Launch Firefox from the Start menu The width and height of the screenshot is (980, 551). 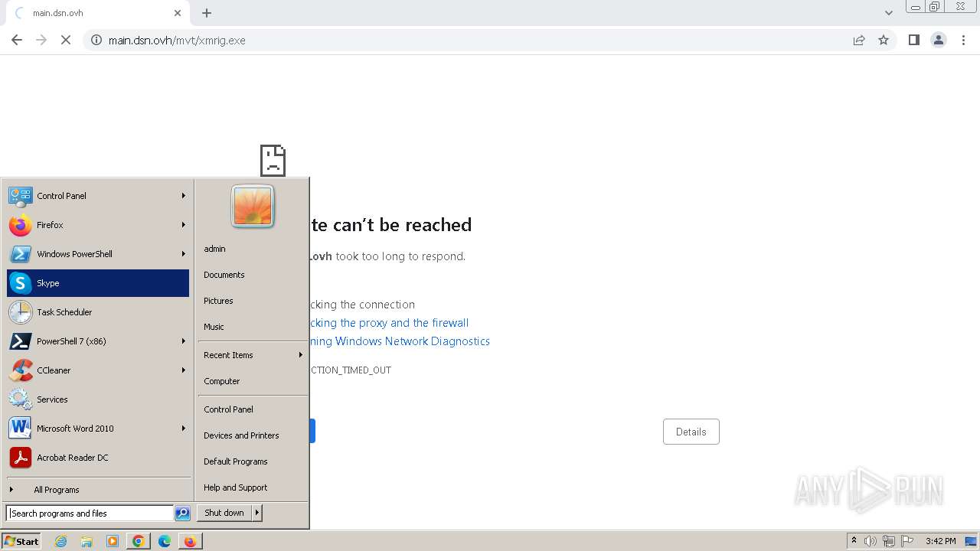[x=98, y=225]
